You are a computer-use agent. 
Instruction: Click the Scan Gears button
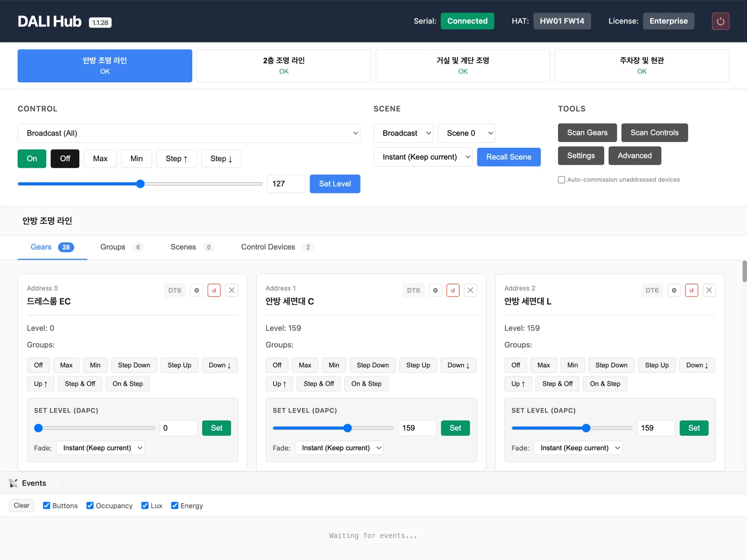point(587,133)
